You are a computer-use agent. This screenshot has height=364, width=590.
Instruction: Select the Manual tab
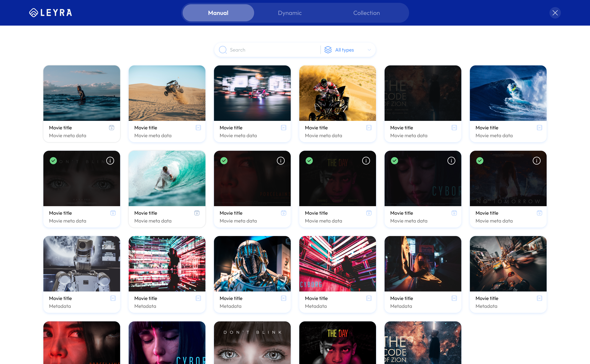[x=218, y=13]
